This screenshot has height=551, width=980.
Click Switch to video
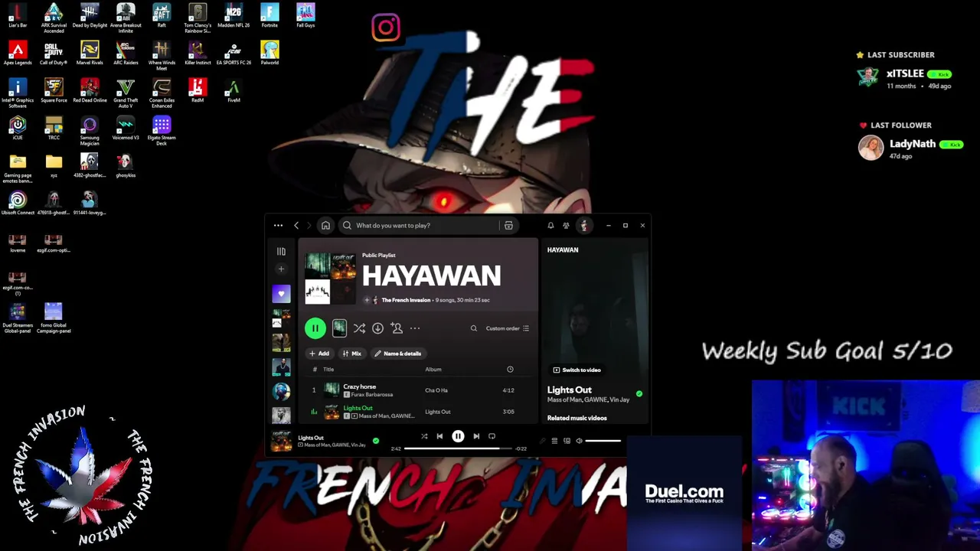(577, 370)
